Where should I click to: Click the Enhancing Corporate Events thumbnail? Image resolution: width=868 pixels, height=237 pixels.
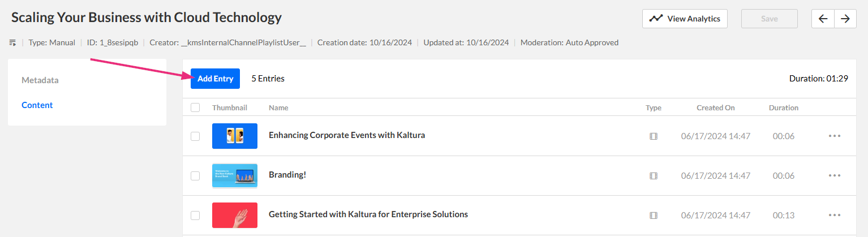(x=235, y=136)
